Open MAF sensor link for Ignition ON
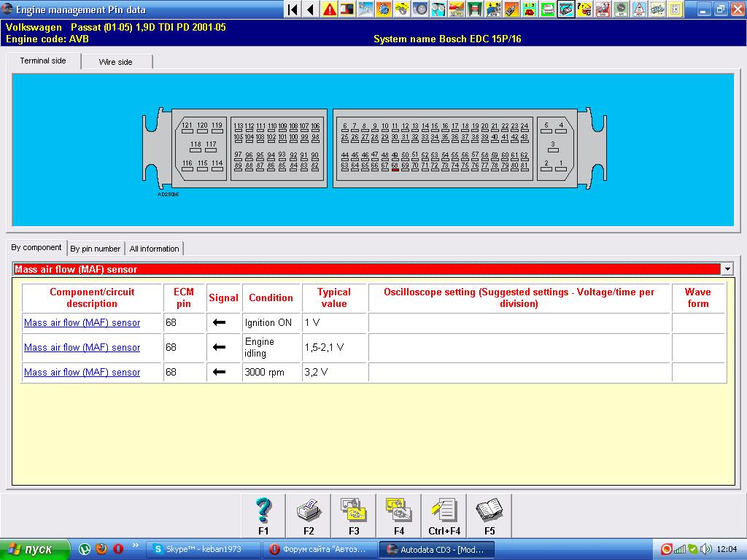The height and width of the screenshot is (560, 747). click(x=82, y=323)
